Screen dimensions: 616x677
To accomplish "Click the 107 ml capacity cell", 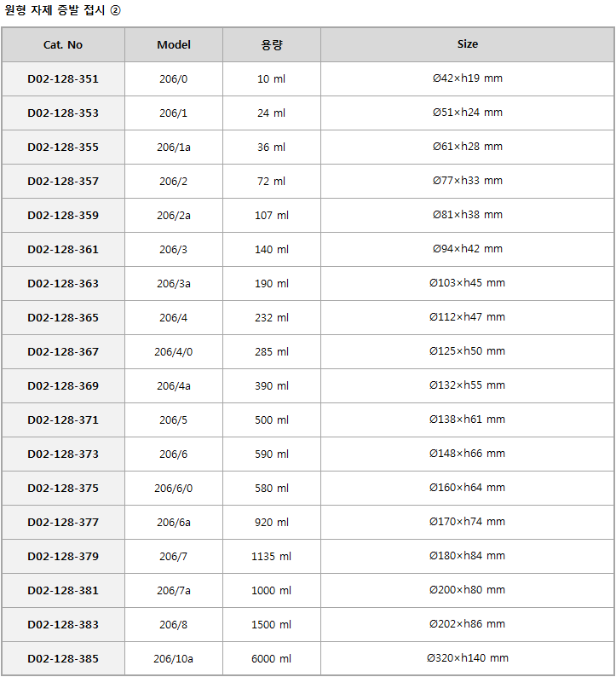I will pyautogui.click(x=271, y=216).
